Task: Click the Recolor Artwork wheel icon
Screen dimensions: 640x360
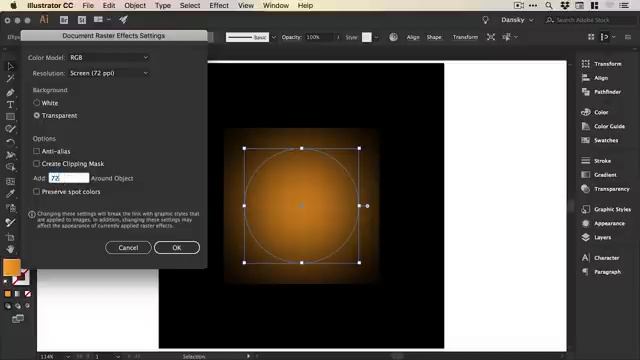Action: [x=393, y=37]
